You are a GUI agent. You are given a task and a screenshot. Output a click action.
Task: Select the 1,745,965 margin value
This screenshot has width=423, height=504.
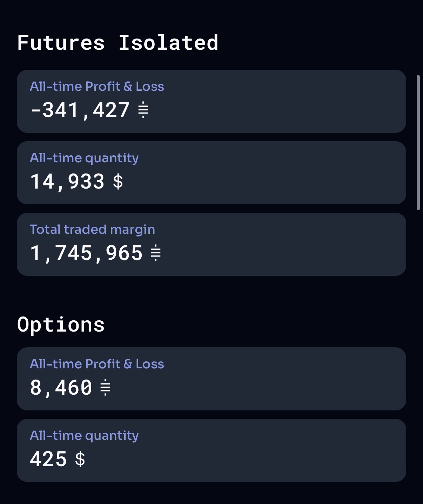tap(86, 253)
